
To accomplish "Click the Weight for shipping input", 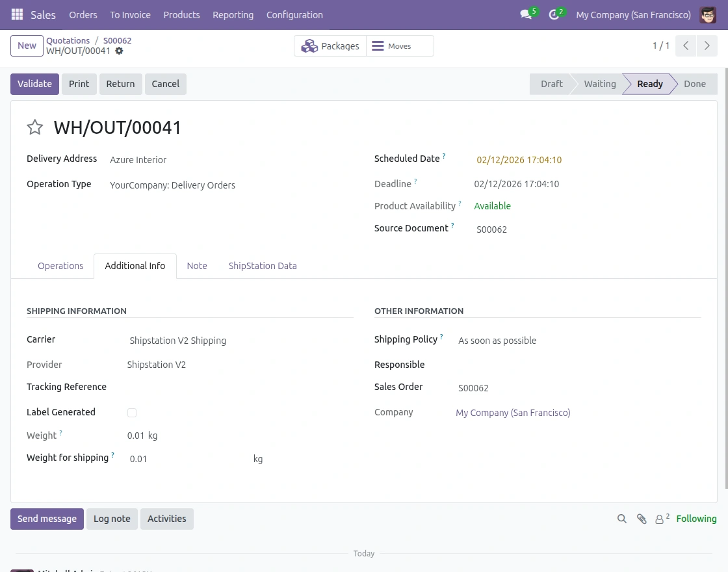I will click(x=188, y=459).
